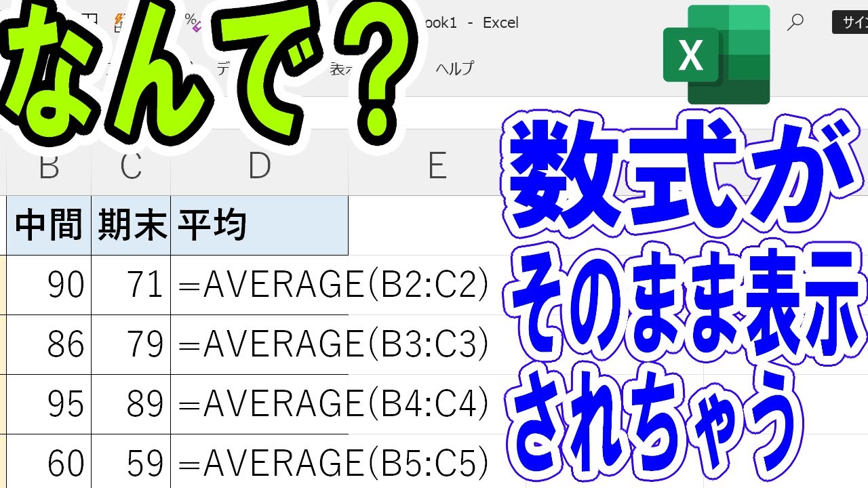
Task: Select the cell showing =AVERAGE(B3:C3)
Action: point(260,345)
